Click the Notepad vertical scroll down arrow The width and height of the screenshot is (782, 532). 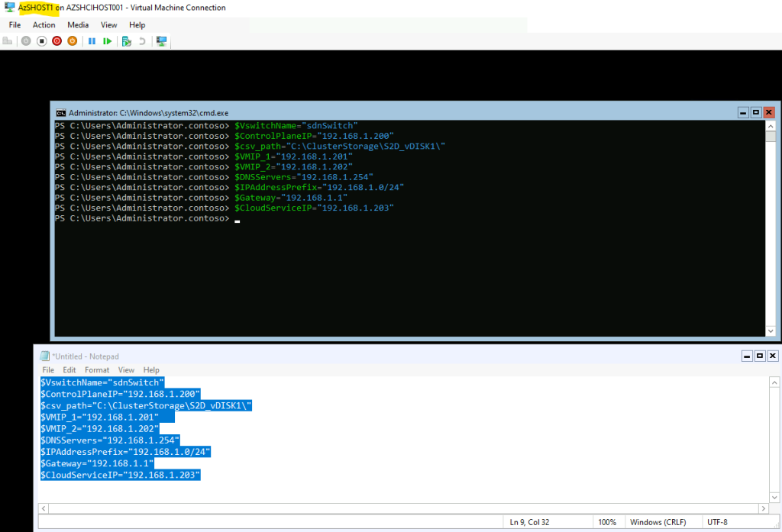click(774, 498)
